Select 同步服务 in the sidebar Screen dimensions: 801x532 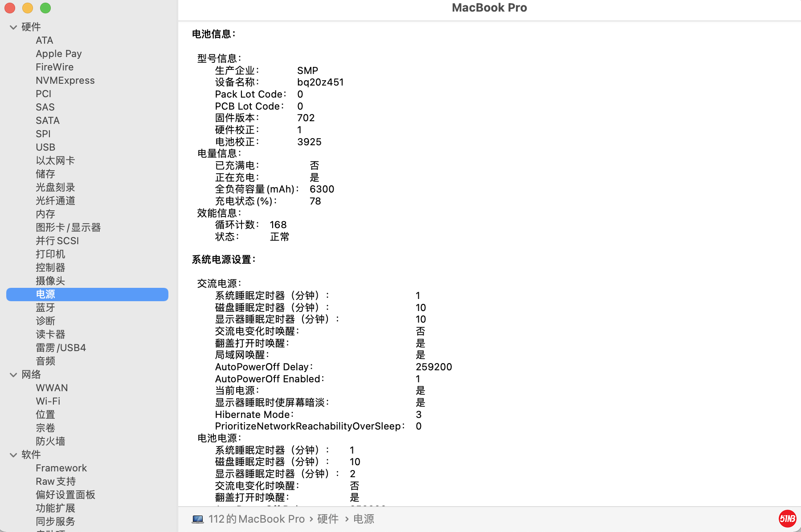pyautogui.click(x=55, y=522)
